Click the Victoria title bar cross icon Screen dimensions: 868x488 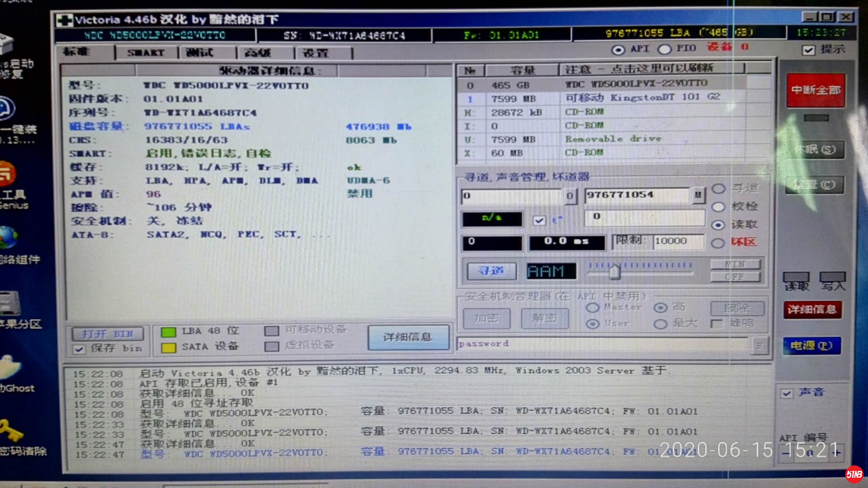(64, 20)
